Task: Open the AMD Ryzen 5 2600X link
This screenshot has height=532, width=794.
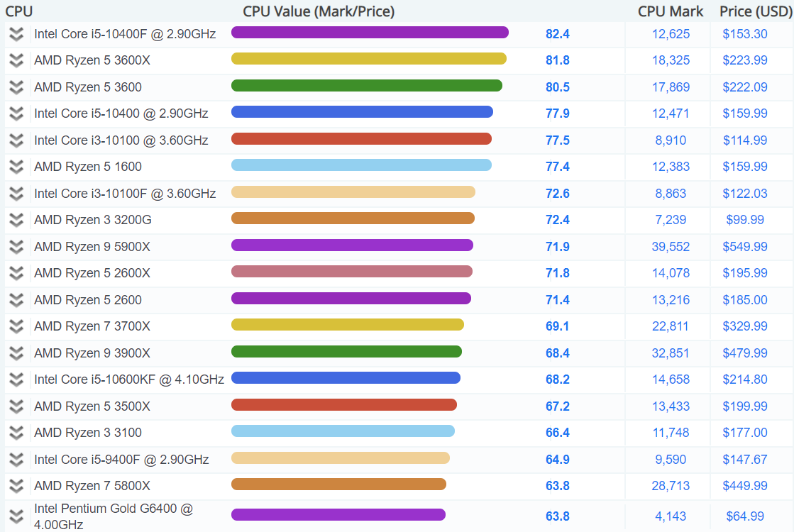Action: 92,273
